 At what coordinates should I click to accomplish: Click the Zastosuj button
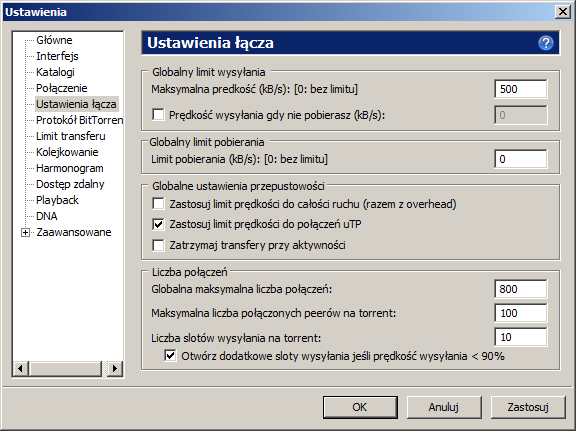pyautogui.click(x=528, y=407)
